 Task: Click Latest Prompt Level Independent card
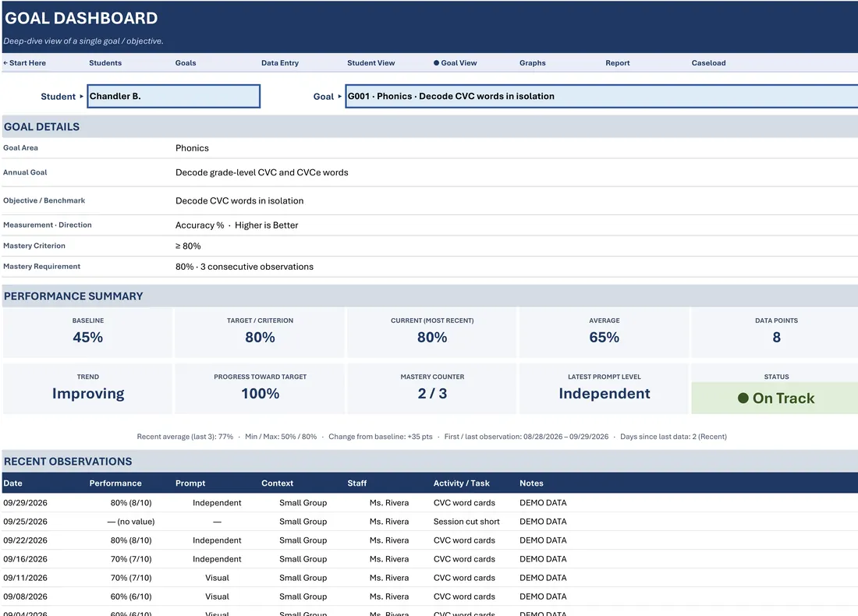click(604, 389)
